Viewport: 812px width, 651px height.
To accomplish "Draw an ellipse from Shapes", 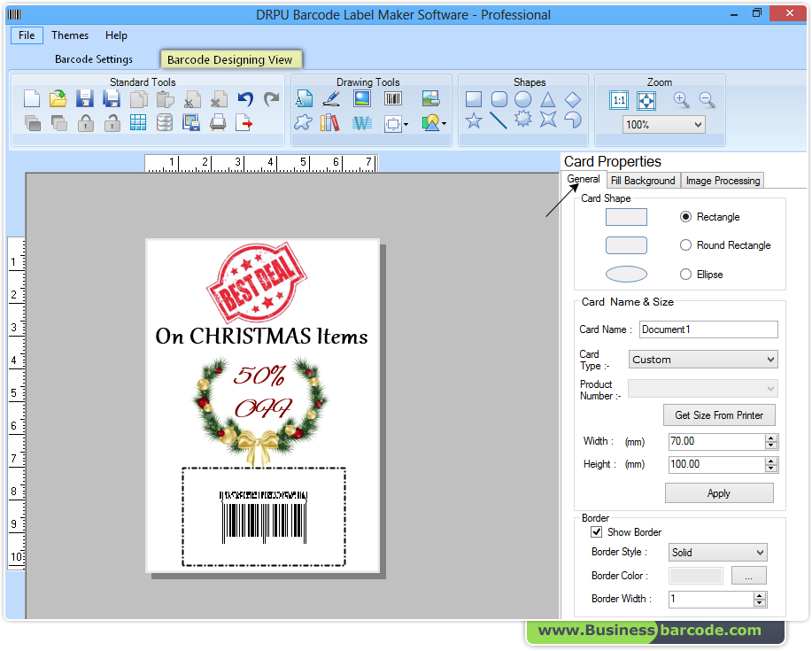I will coord(523,99).
